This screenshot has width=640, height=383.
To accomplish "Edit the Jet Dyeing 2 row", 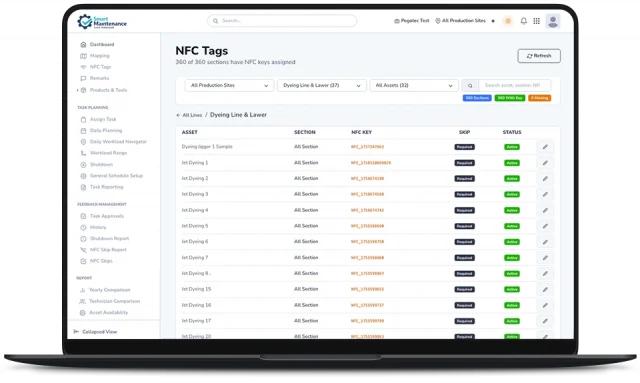I will [545, 179].
